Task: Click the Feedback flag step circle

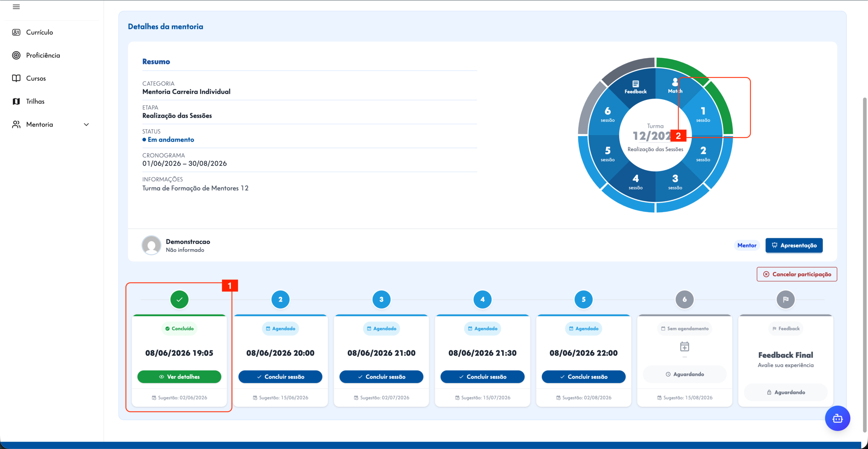Action: (x=786, y=300)
